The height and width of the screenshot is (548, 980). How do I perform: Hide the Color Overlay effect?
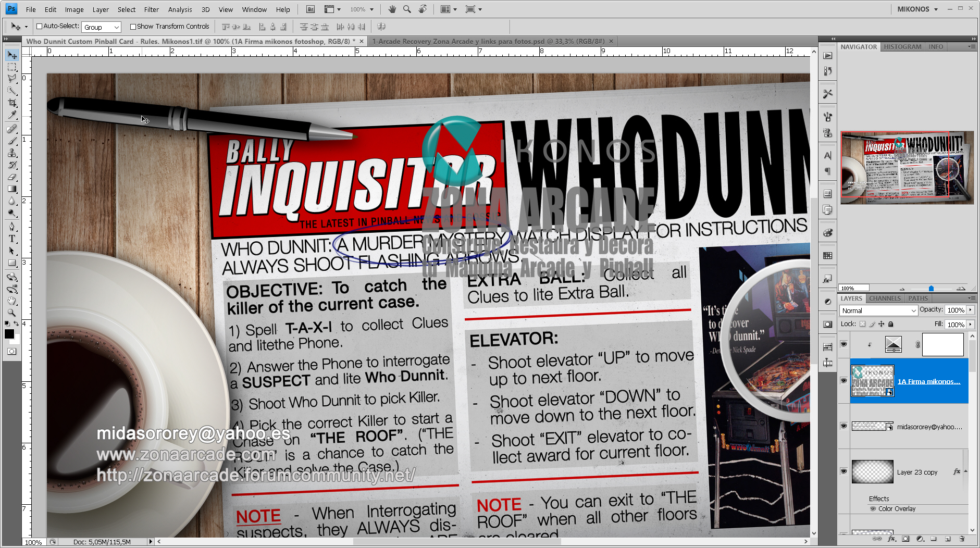pyautogui.click(x=873, y=509)
